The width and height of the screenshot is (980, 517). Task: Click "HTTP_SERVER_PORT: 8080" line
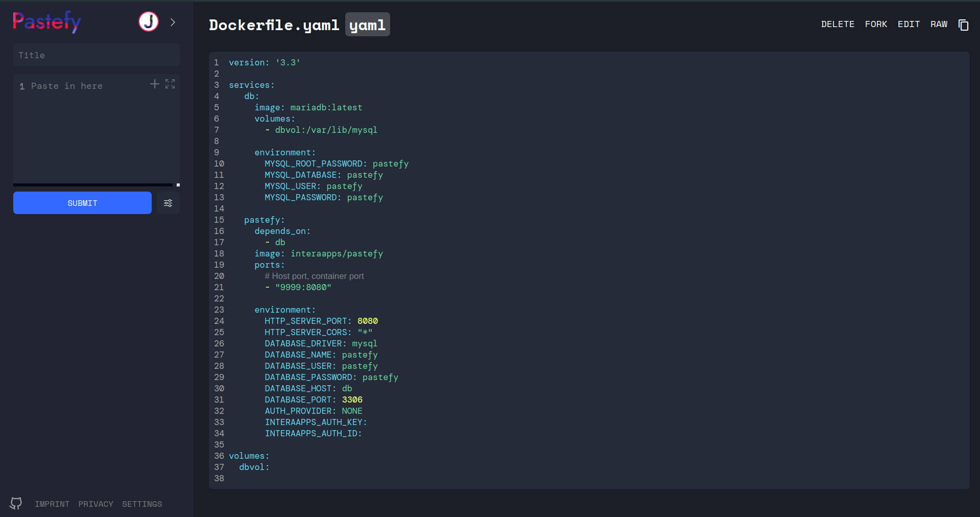pyautogui.click(x=321, y=321)
